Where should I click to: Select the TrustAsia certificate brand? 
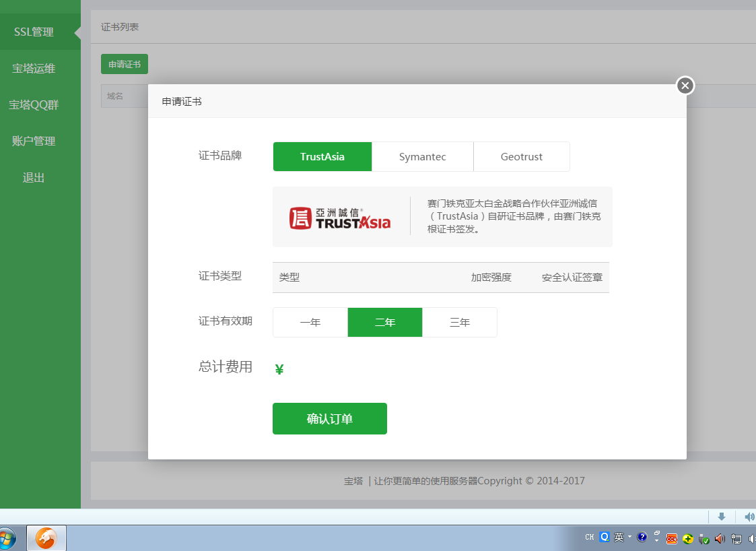322,156
